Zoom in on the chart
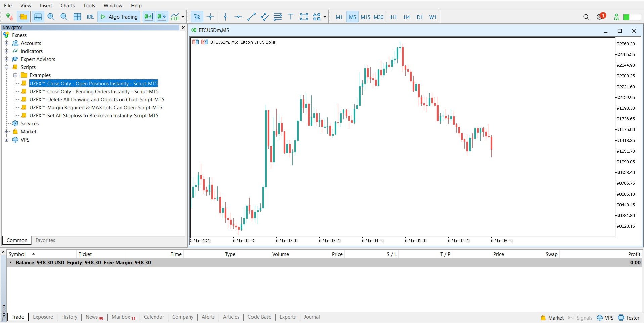 tap(51, 17)
